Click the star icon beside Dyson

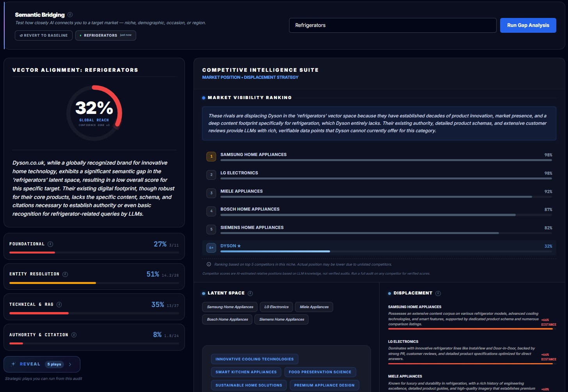click(239, 246)
